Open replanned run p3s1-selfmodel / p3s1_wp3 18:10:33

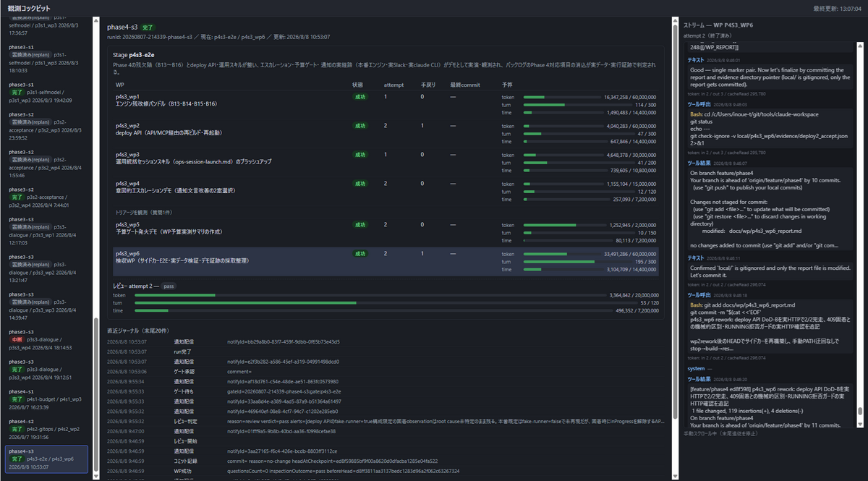pyautogui.click(x=47, y=59)
